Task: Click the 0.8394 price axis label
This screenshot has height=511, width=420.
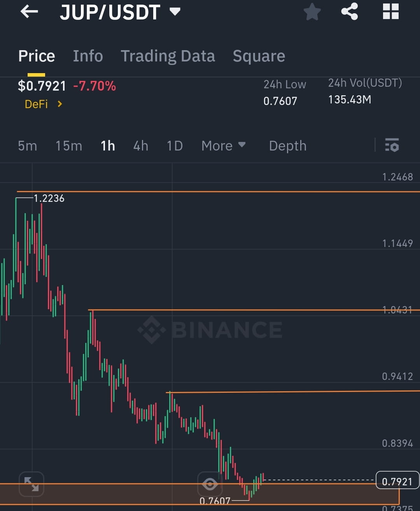Action: [x=397, y=443]
